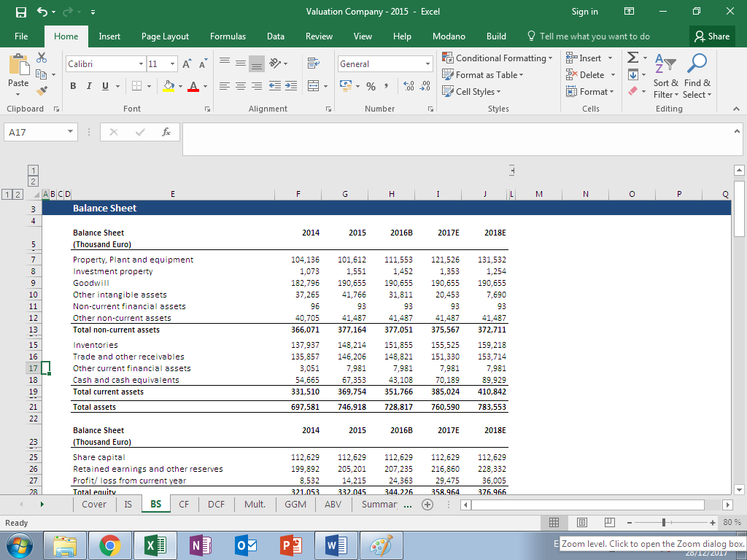Image resolution: width=747 pixels, height=560 pixels.
Task: Toggle Italic formatting button
Action: click(90, 87)
